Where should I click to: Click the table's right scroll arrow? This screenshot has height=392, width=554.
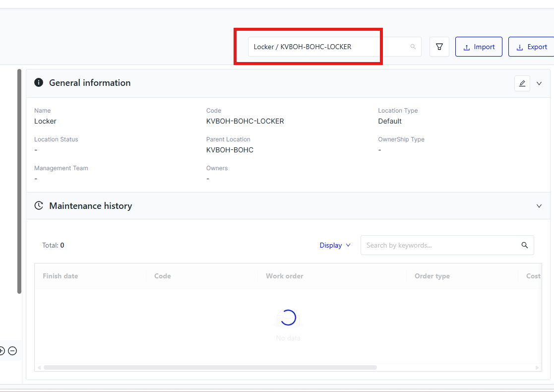click(x=537, y=368)
